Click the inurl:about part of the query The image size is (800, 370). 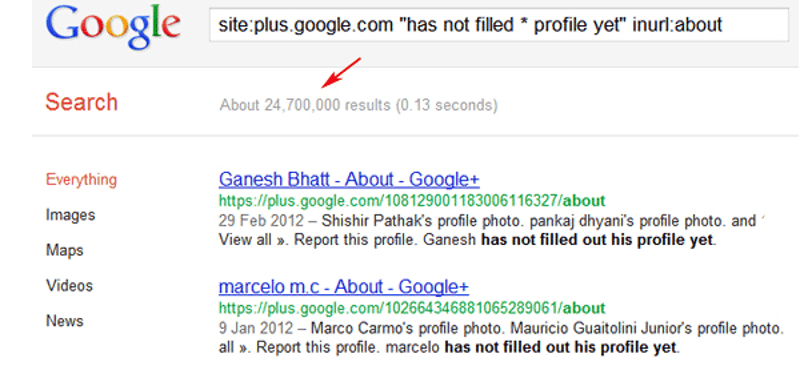(x=678, y=25)
